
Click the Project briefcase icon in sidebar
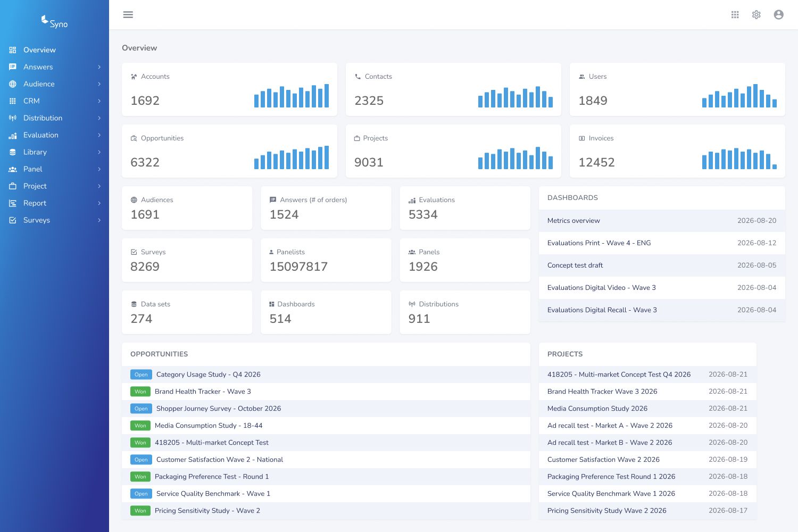(x=13, y=186)
